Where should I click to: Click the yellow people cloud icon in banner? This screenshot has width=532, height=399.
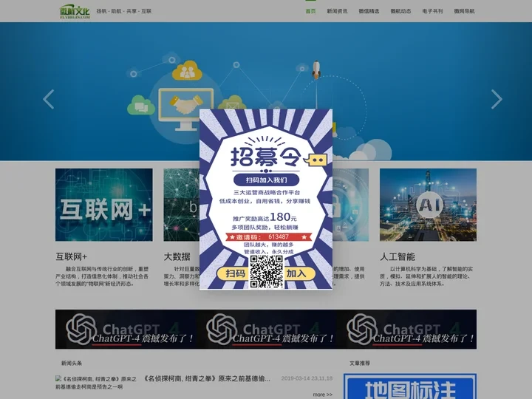(x=187, y=70)
